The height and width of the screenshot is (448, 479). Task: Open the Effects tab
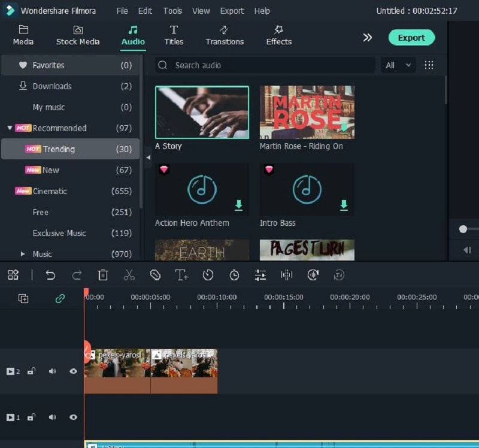(x=278, y=36)
